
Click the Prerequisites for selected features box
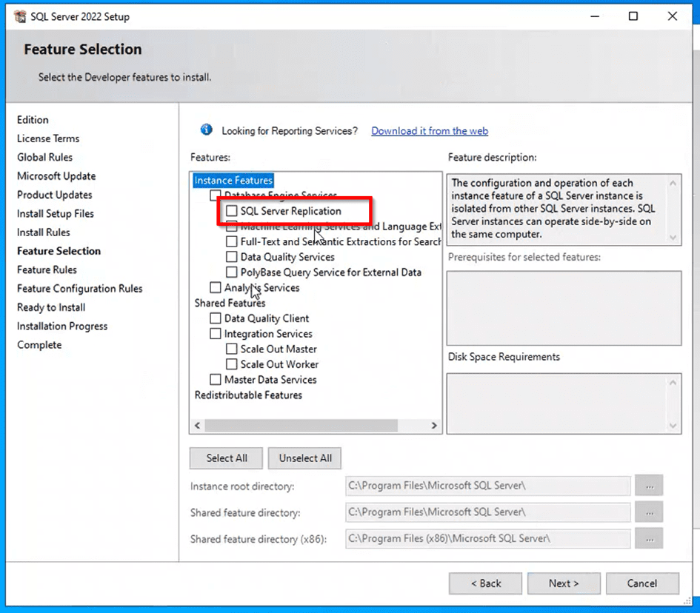pyautogui.click(x=564, y=308)
